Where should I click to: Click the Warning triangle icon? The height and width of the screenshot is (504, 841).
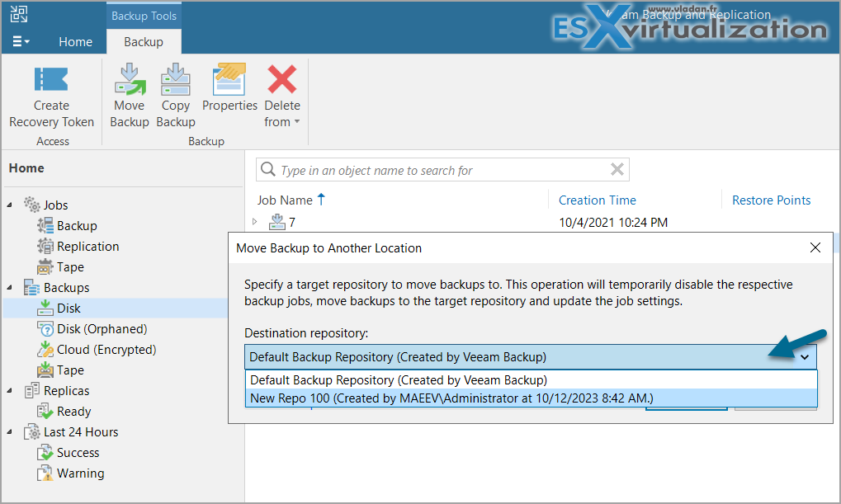[45, 473]
